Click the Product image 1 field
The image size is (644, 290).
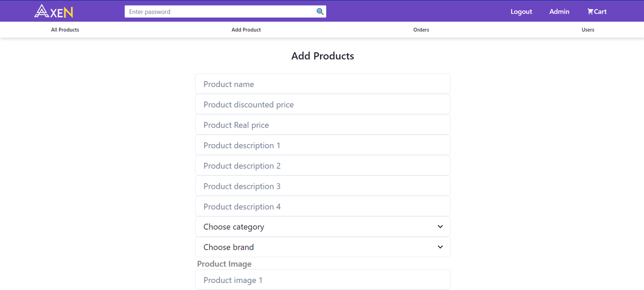pyautogui.click(x=323, y=280)
